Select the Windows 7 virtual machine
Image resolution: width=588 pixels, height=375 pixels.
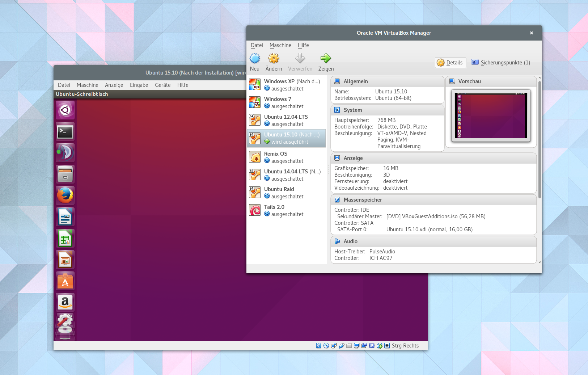tap(287, 102)
